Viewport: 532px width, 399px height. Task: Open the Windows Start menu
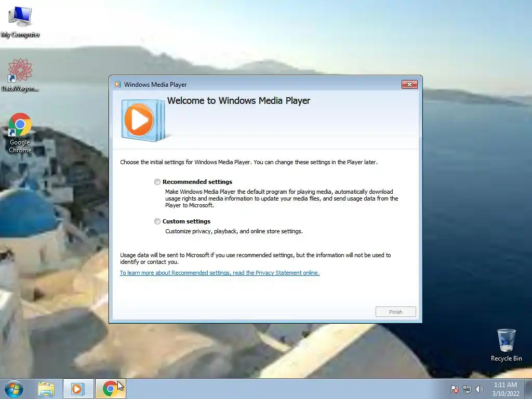pos(14,389)
